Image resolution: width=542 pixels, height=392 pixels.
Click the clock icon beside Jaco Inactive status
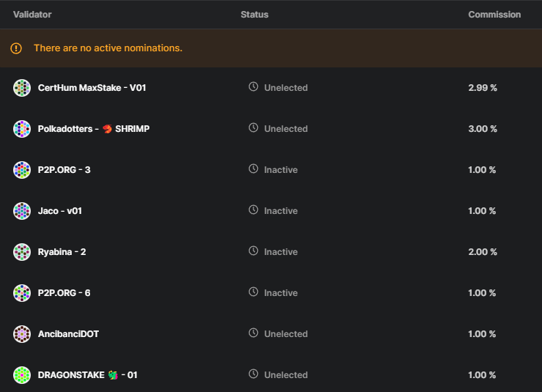click(x=253, y=210)
